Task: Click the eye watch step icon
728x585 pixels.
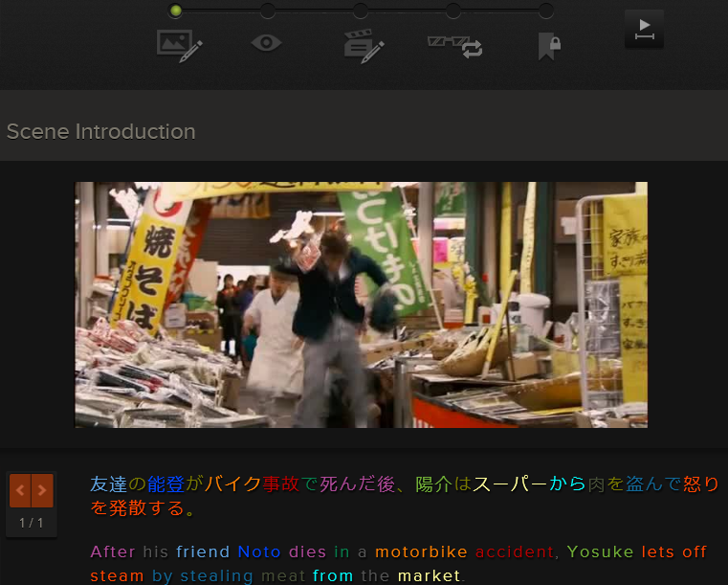Action: [267, 43]
